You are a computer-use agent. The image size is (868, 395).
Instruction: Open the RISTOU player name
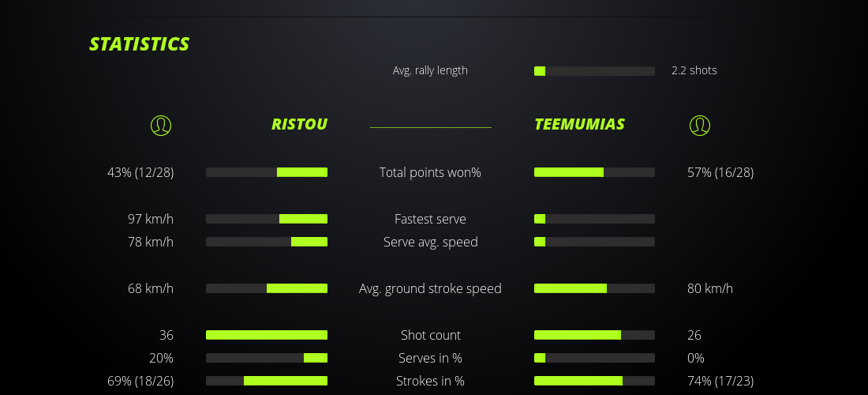pos(299,124)
